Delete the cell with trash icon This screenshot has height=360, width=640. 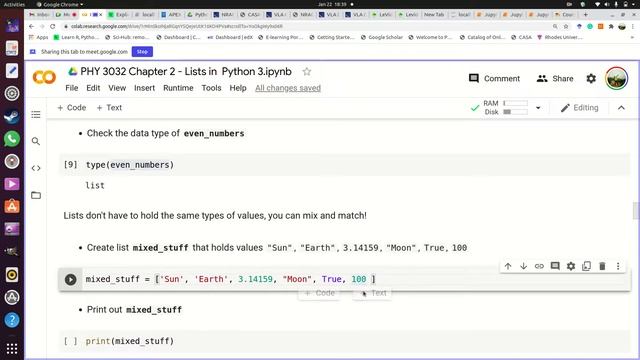point(602,266)
